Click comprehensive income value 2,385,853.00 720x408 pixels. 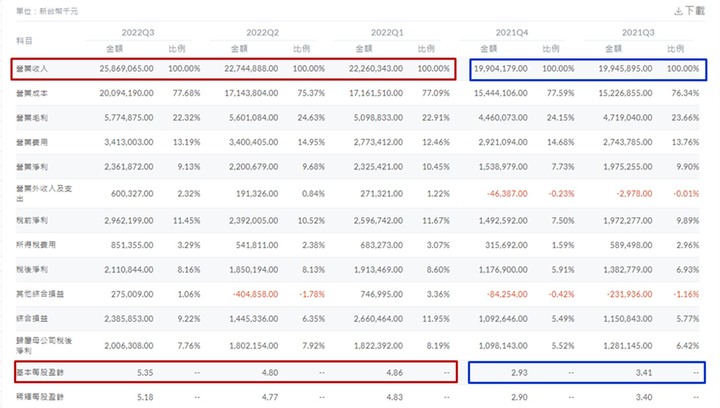point(129,319)
